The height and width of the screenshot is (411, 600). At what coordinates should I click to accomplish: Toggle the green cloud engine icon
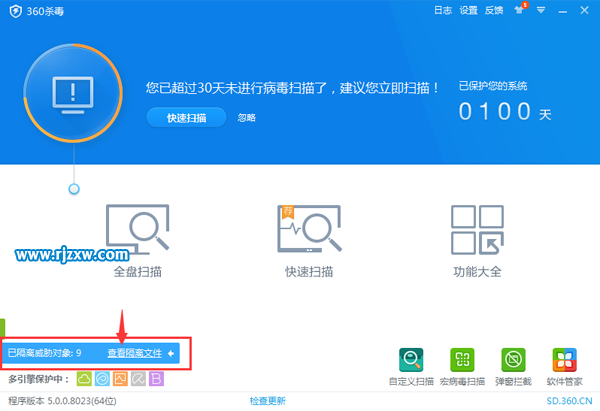pos(84,379)
